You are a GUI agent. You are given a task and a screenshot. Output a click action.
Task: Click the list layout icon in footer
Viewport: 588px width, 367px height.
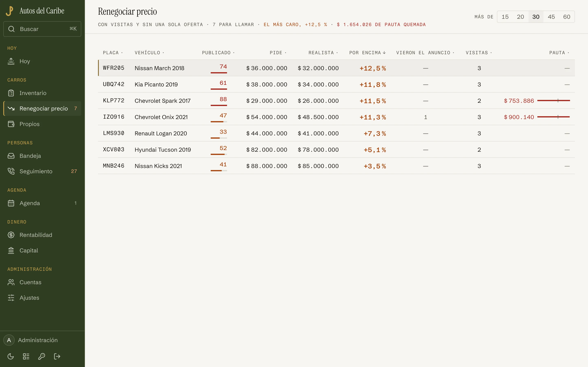coord(26,356)
